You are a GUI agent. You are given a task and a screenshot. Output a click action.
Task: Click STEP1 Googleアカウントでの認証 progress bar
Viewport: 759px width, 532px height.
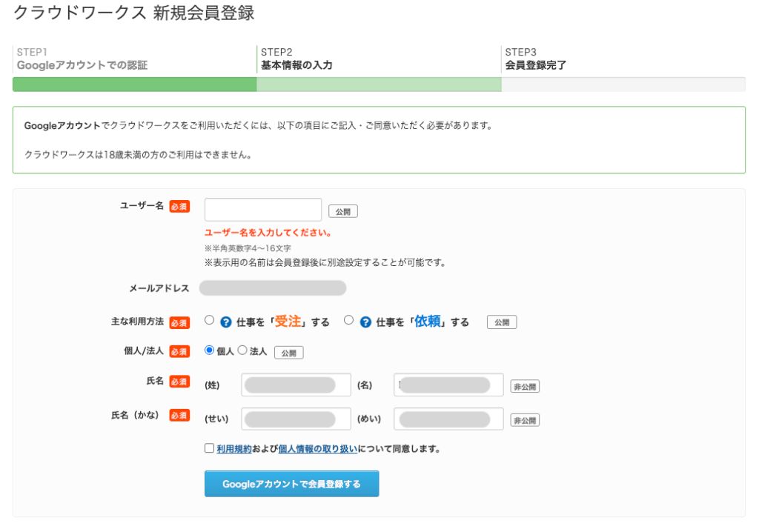tap(134, 84)
